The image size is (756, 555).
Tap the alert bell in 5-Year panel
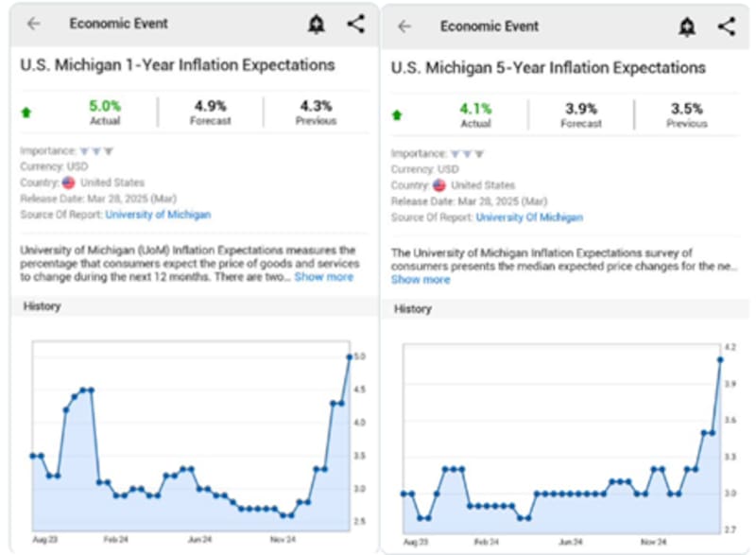687,27
